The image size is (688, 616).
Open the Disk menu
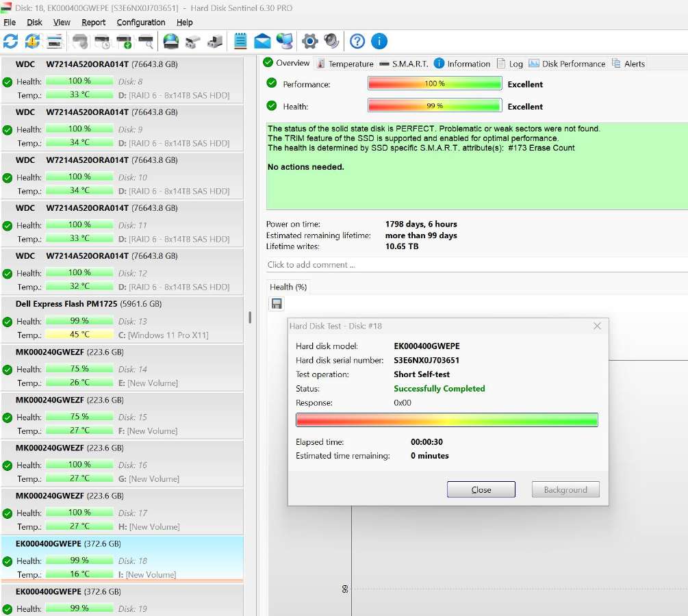point(34,23)
